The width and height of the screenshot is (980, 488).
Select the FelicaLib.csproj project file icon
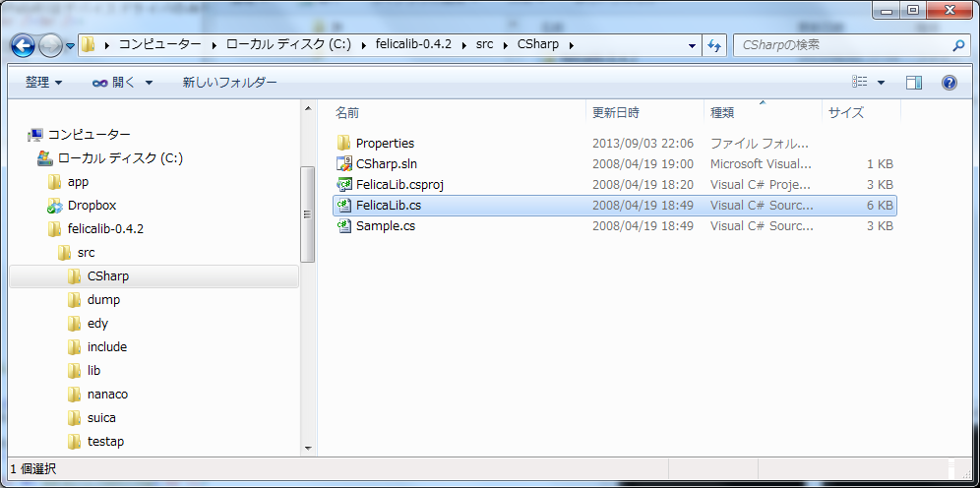pyautogui.click(x=344, y=185)
